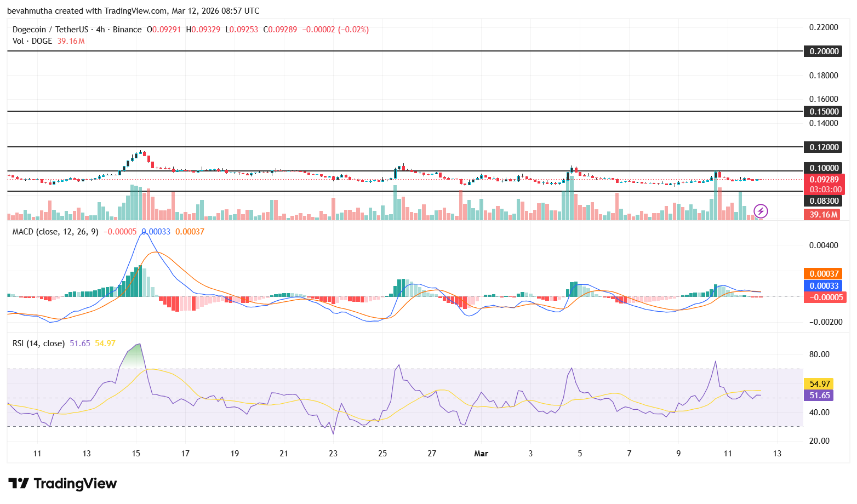Click the Mar label on the date axis
Screen dimensions: 857x504
[481, 454]
